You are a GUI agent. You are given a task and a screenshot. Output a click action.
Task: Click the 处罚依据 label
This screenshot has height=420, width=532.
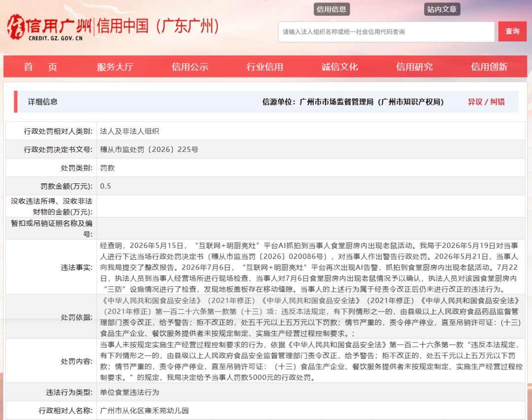[x=77, y=317]
